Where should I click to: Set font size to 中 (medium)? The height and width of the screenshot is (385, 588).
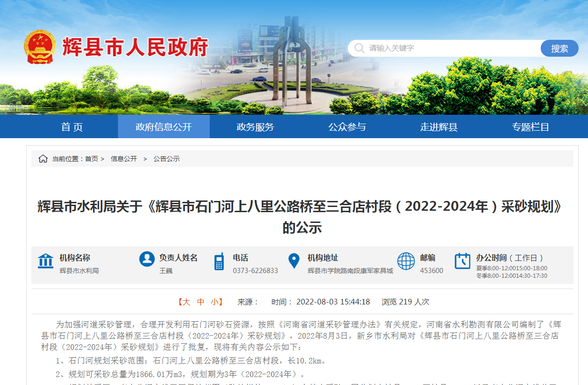pos(201,302)
